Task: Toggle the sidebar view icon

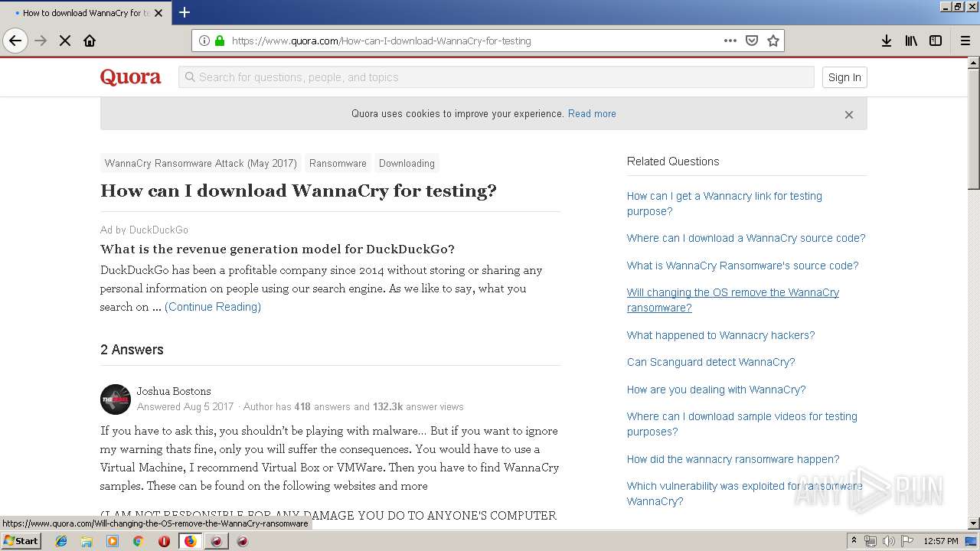Action: tap(936, 41)
